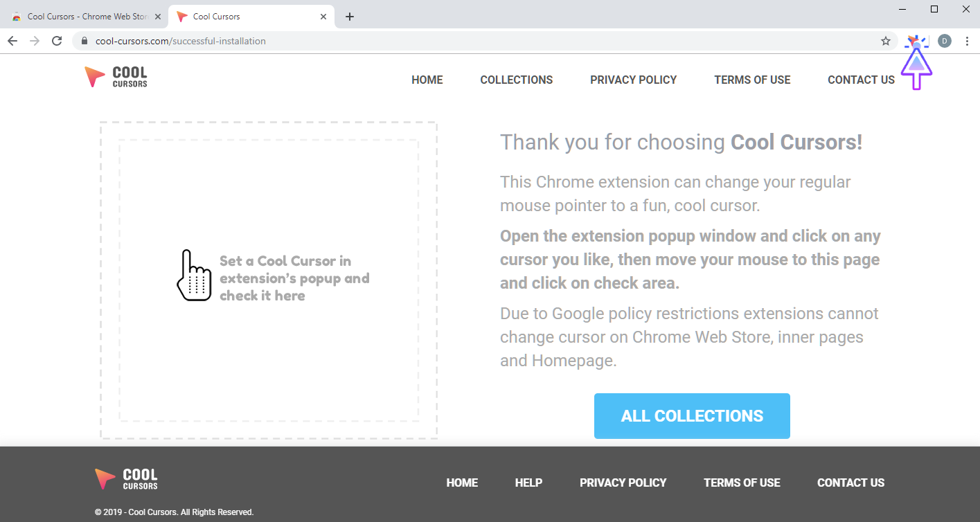Screen dimensions: 980x522
Task: Click the ALL COLLECTIONS button
Action: click(x=692, y=416)
